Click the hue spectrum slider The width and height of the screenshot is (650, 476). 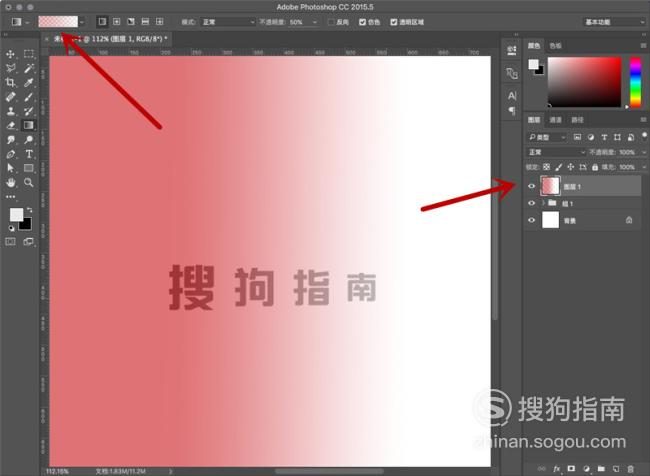[635, 82]
